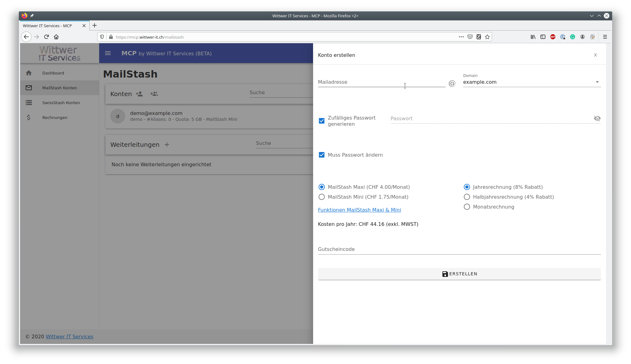
Task: Select Monatsrechnung billing option
Action: click(x=467, y=207)
